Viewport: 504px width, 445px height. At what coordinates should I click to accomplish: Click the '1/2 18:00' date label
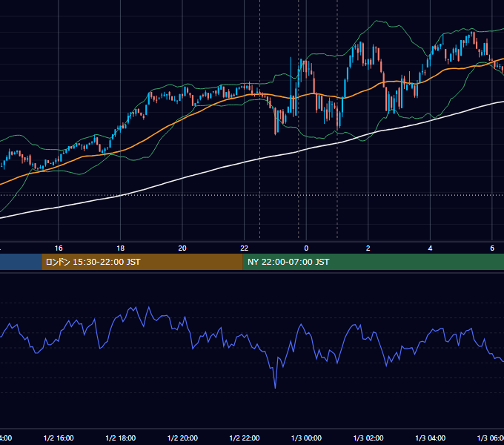click(x=121, y=438)
